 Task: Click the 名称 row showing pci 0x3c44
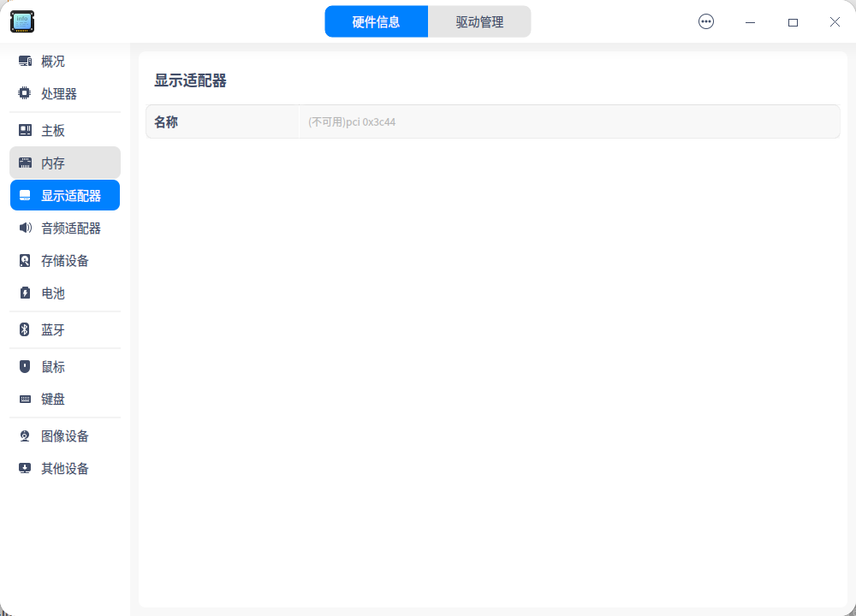[x=493, y=121]
